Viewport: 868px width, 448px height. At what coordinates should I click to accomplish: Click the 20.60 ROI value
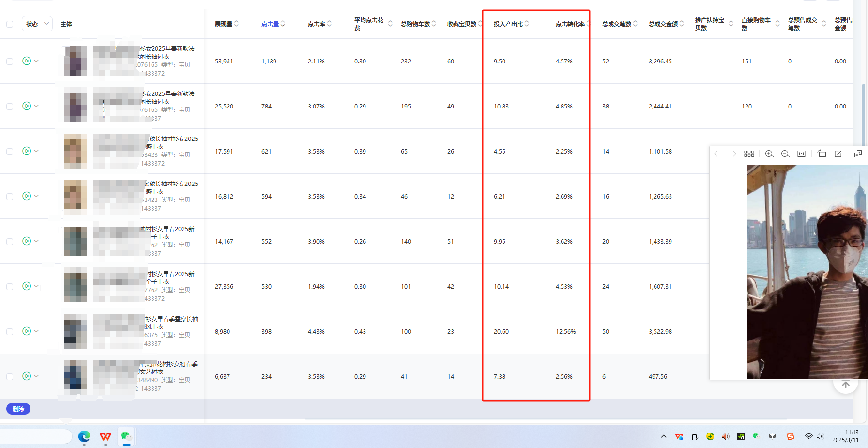[501, 332]
